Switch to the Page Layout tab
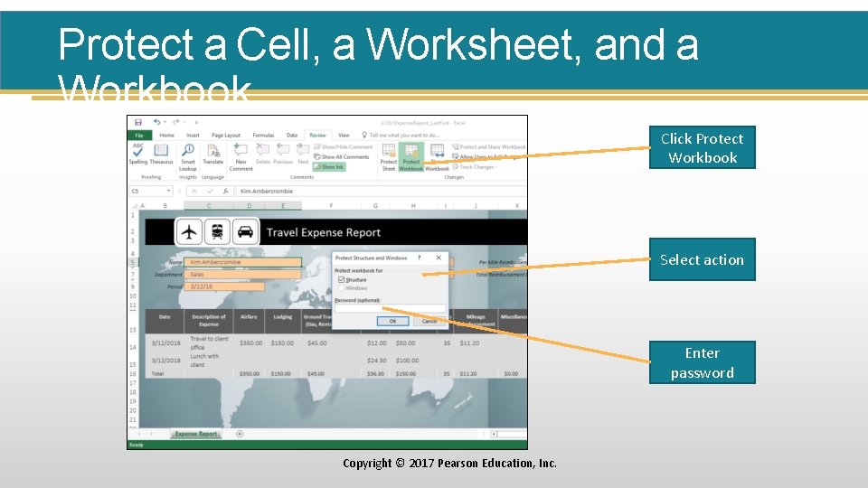 tap(226, 135)
